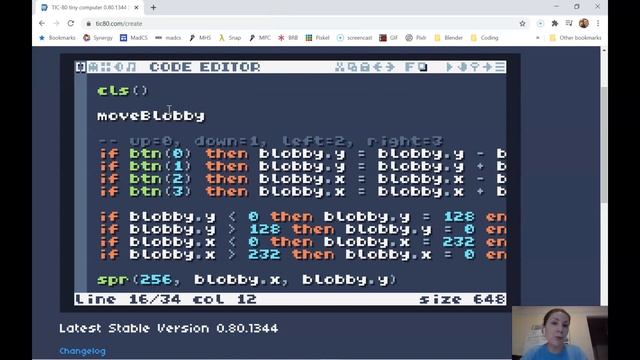Open the screencast bookmark
The image size is (640, 360).
354,38
